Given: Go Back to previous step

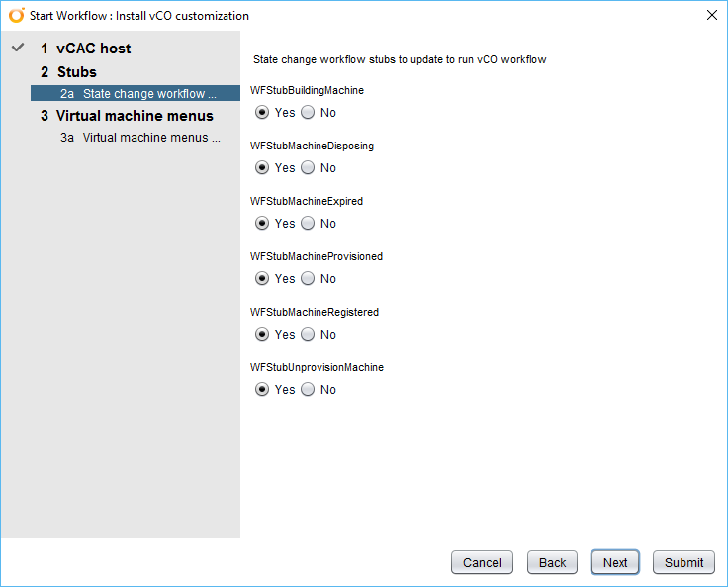Looking at the screenshot, I should [552, 562].
